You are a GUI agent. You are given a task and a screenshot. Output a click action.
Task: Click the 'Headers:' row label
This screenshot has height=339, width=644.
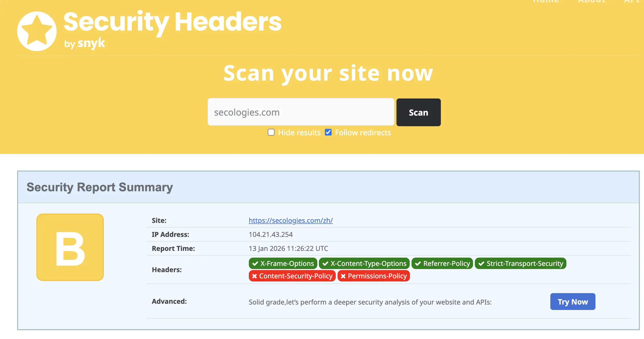tap(167, 270)
